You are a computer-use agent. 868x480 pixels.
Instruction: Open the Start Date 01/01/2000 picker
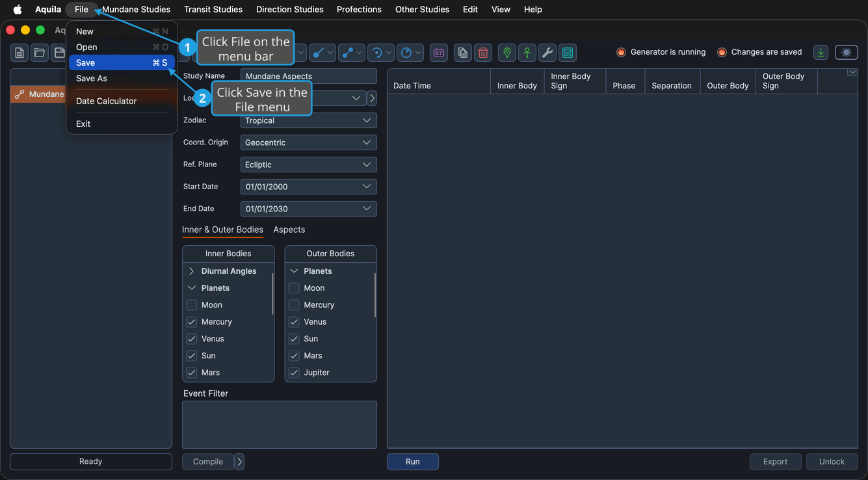click(308, 187)
